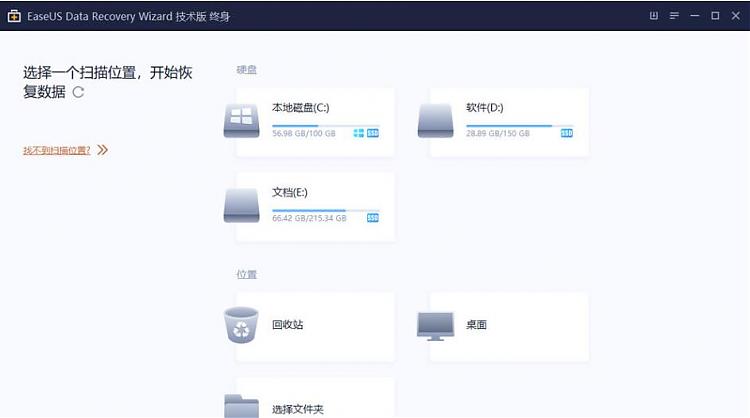Screen dimensions: 750x418
Task: Click D: drive usage bar
Action: tap(519, 126)
